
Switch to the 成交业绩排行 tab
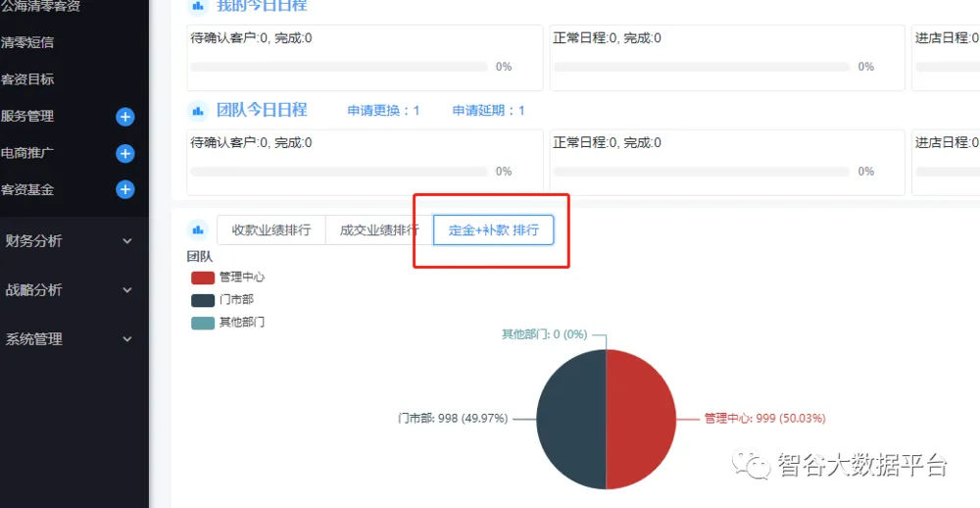point(378,230)
